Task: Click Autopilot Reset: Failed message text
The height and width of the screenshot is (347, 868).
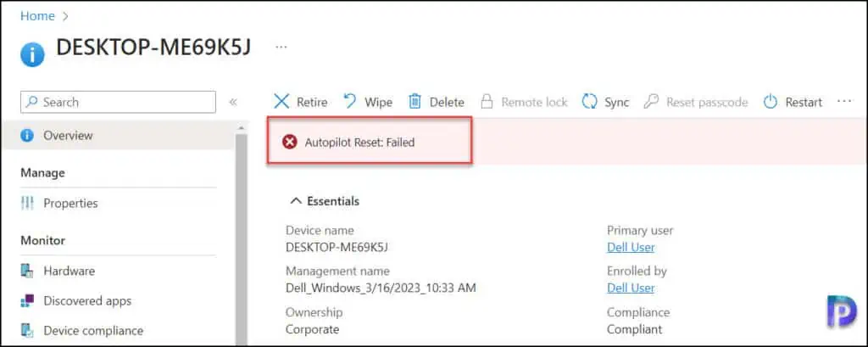Action: 359,143
